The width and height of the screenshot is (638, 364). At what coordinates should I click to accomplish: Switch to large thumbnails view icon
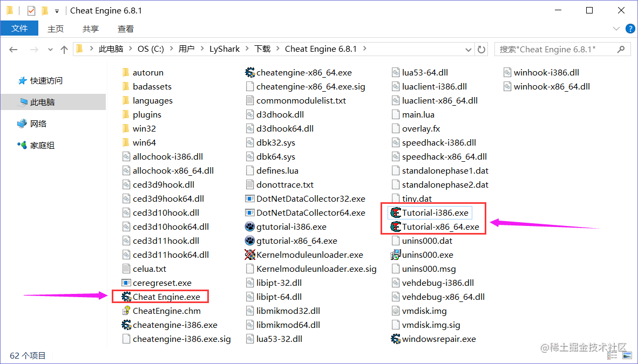627,355
